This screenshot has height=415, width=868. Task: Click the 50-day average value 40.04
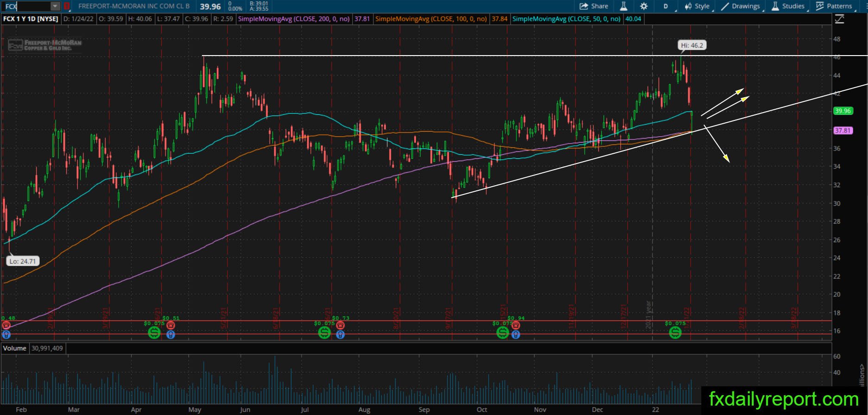[x=633, y=19]
